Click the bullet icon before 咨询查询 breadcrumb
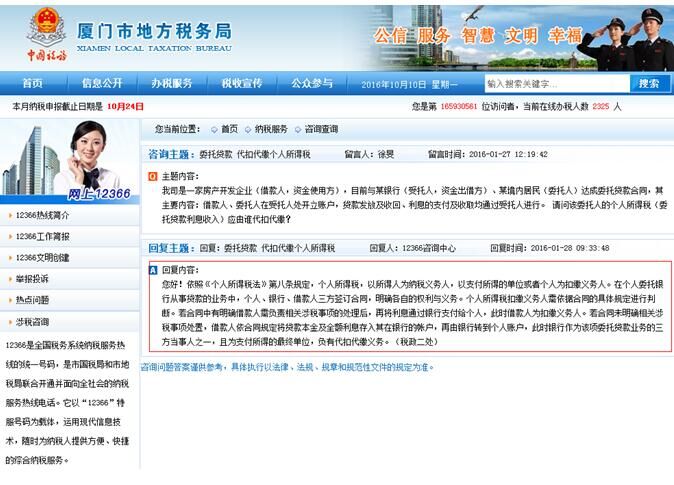674x485 pixels. [x=298, y=129]
